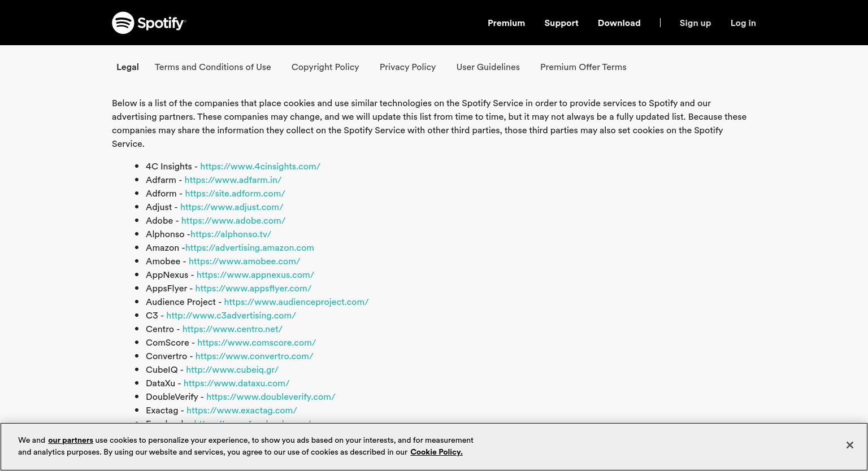The height and width of the screenshot is (471, 868).
Task: Open 'our partners' link in the cookie banner
Action: [x=71, y=440]
